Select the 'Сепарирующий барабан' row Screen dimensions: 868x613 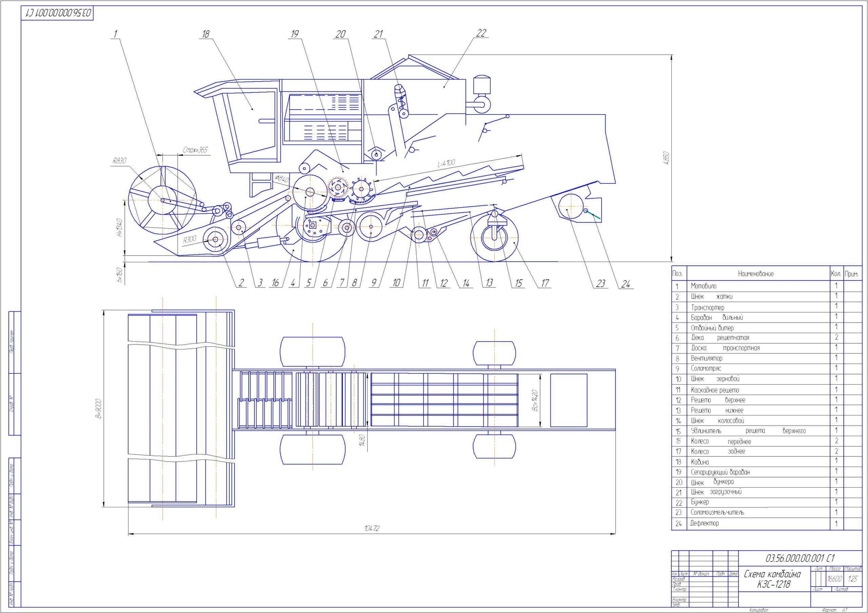pyautogui.click(x=767, y=472)
